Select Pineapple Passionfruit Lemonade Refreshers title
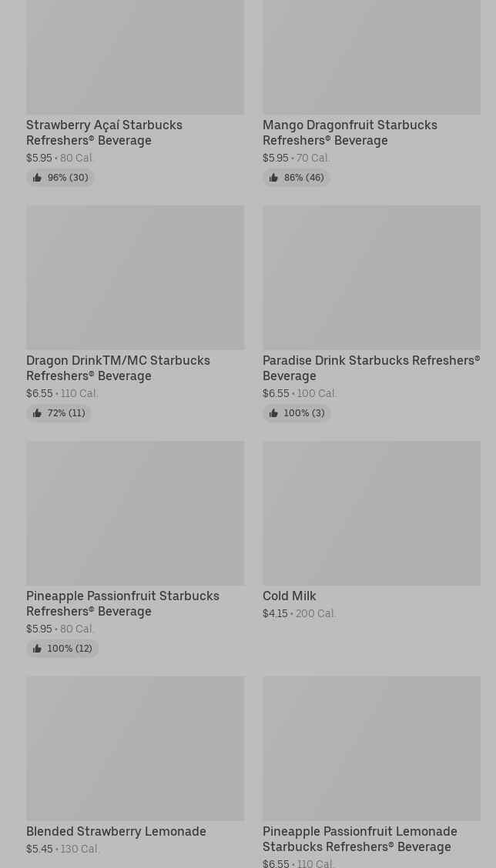The image size is (496, 868). [x=360, y=839]
